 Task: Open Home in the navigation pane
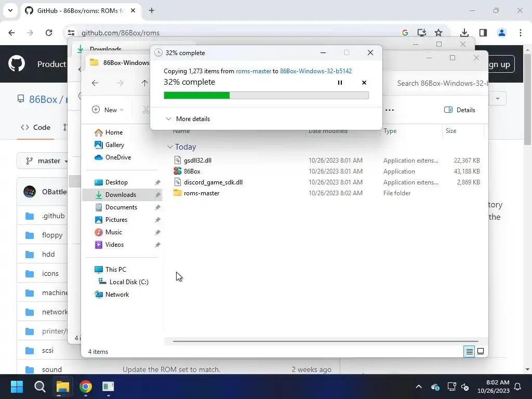point(114,132)
